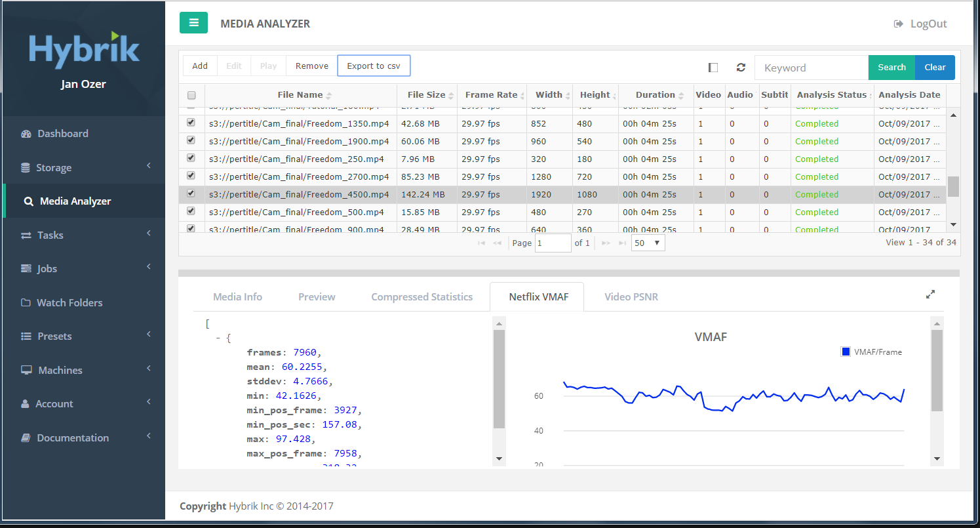Uncheck the Freedom_1900.mp4 row checkbox

coord(191,140)
